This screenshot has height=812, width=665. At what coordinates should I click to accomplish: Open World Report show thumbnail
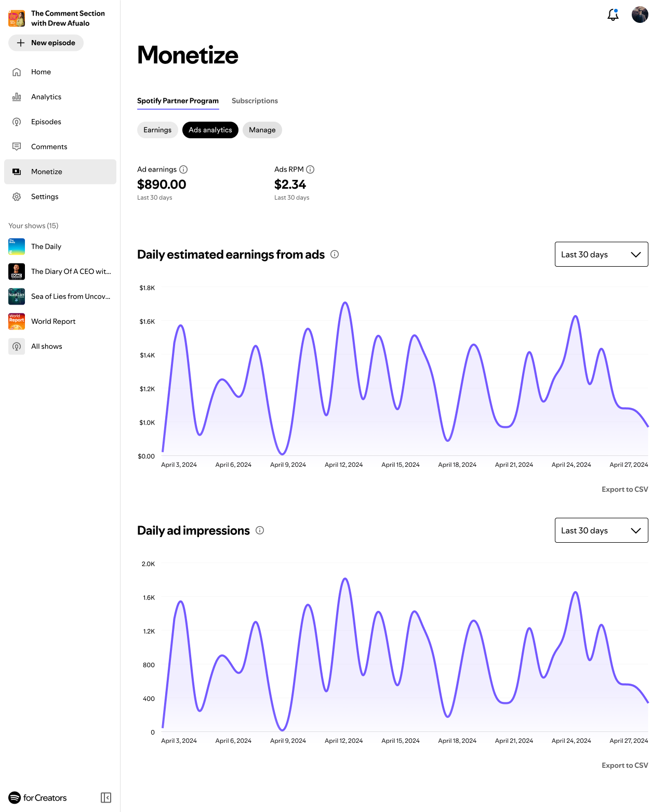(x=17, y=321)
